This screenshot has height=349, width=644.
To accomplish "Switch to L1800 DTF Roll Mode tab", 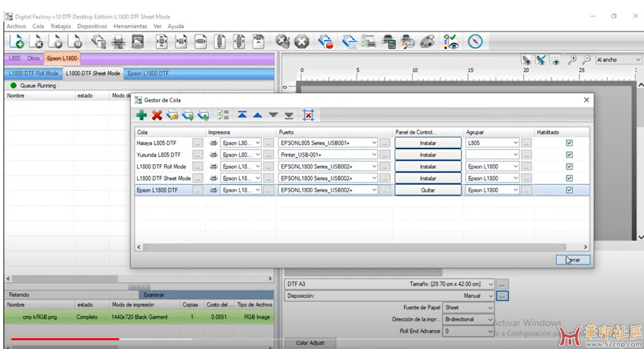I will [33, 73].
